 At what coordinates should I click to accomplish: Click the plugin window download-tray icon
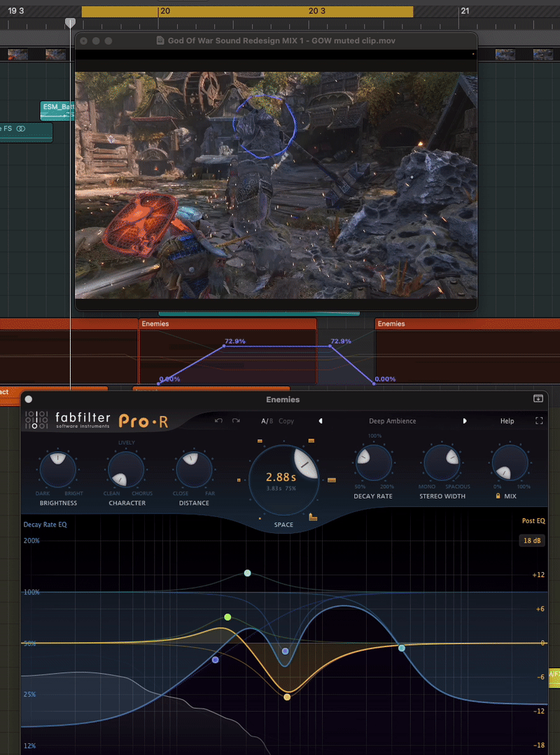538,399
